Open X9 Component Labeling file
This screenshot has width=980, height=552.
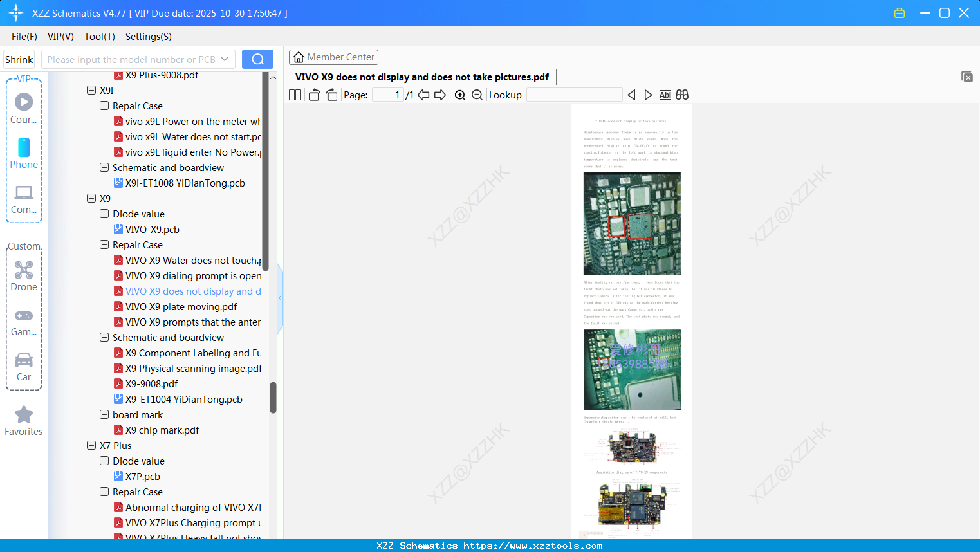tap(188, 353)
